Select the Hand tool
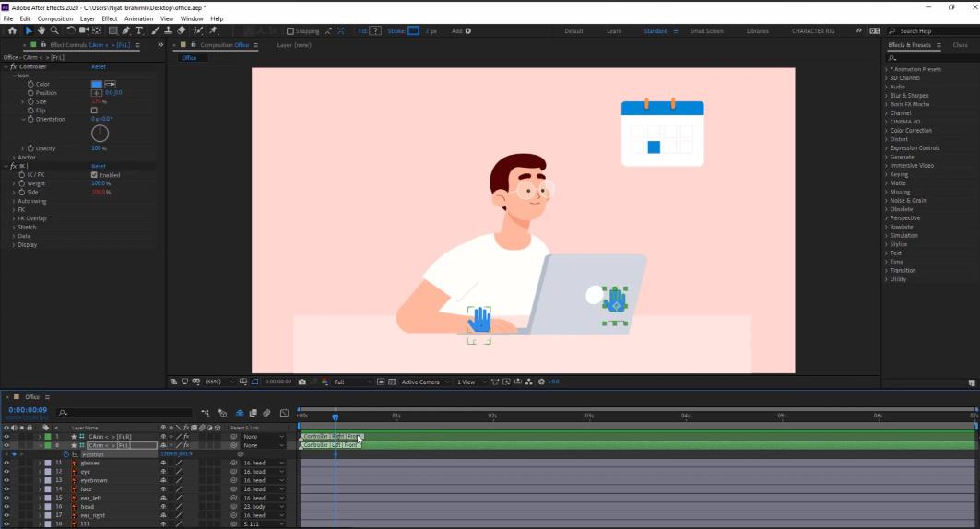 (x=41, y=30)
